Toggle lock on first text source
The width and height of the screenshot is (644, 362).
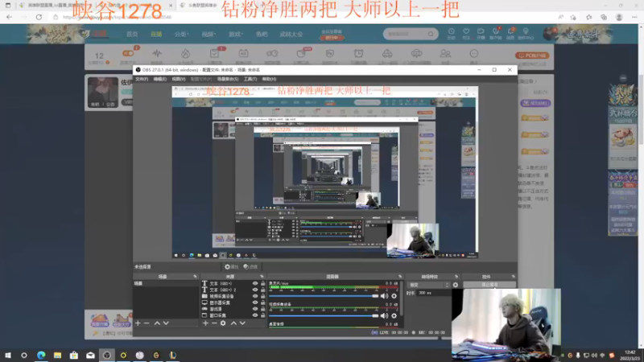(263, 284)
